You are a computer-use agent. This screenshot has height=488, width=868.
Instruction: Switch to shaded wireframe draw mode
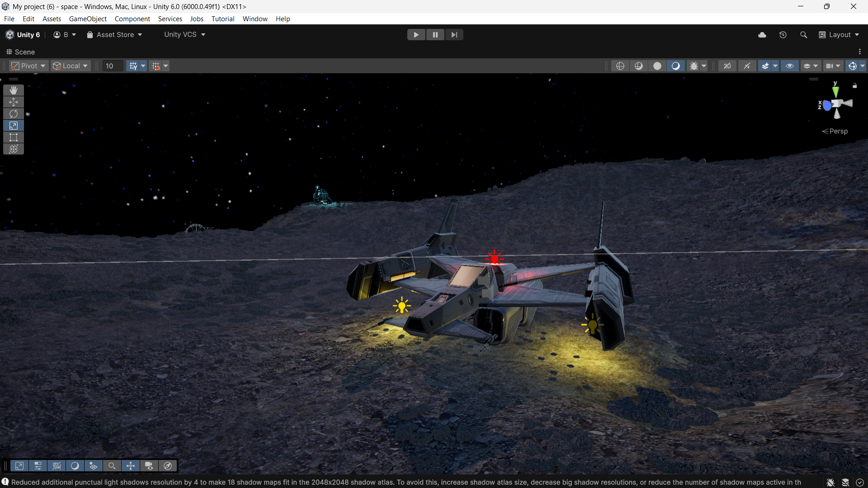(x=639, y=66)
